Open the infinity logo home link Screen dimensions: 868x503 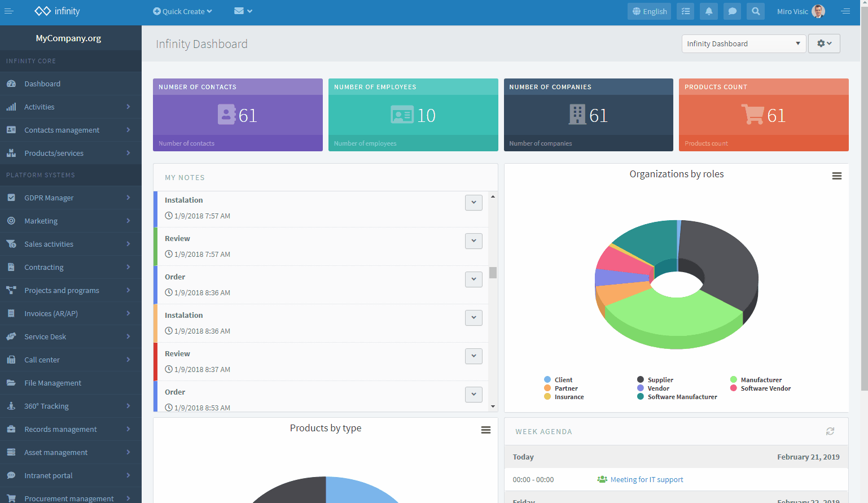57,11
